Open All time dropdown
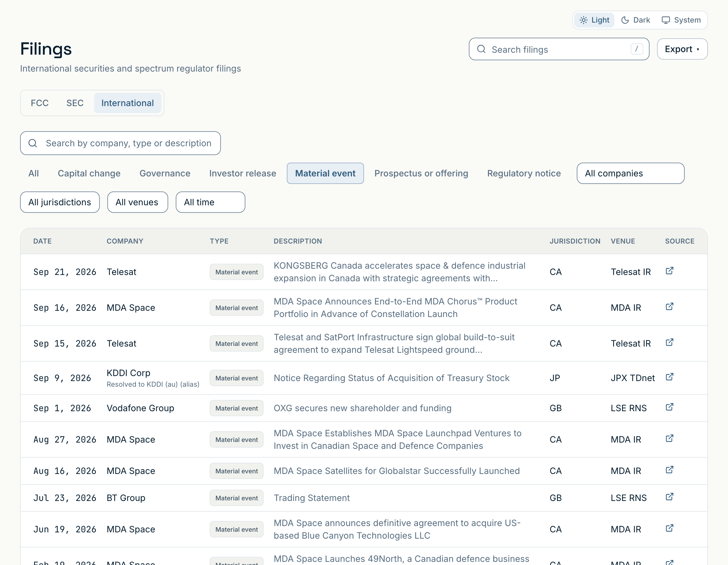The width and height of the screenshot is (728, 565). [210, 202]
